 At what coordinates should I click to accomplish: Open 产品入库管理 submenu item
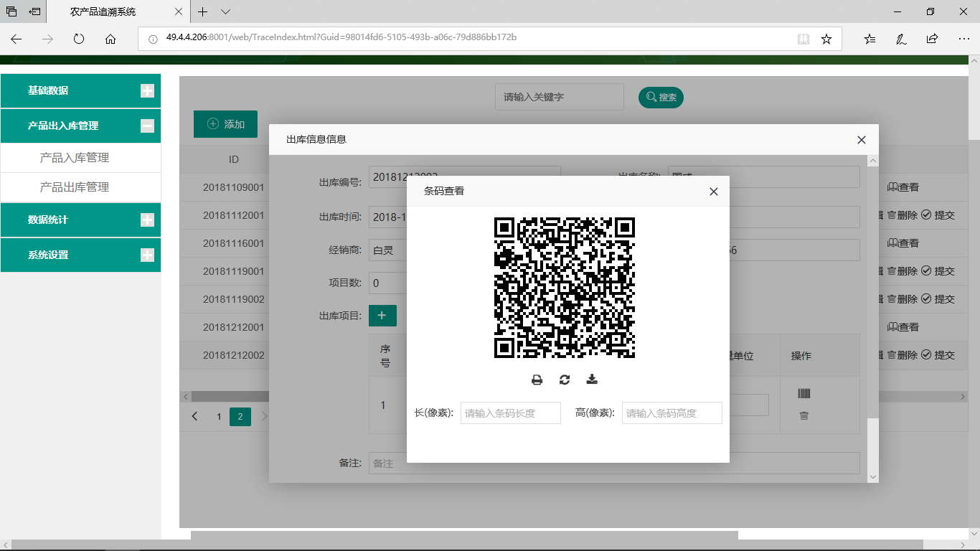click(x=75, y=158)
